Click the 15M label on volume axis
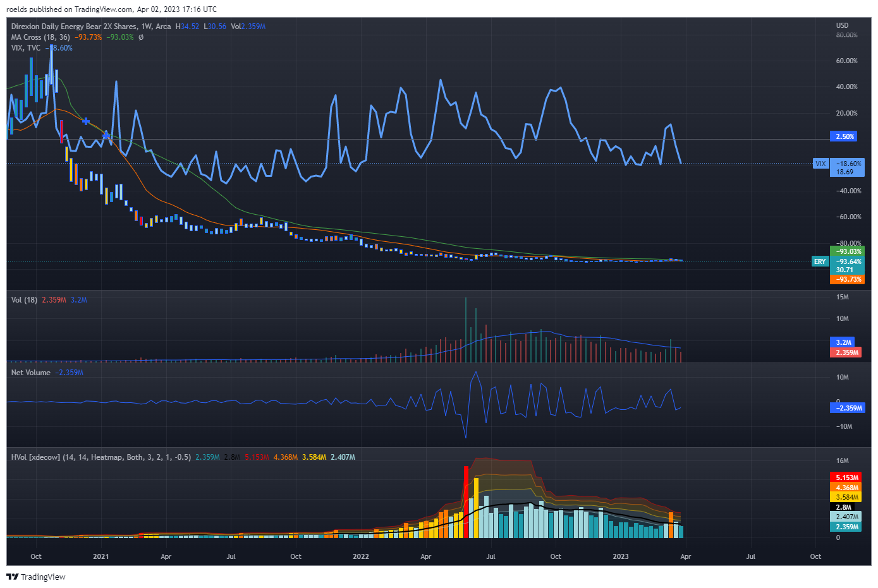This screenshot has height=588, width=878. point(842,297)
